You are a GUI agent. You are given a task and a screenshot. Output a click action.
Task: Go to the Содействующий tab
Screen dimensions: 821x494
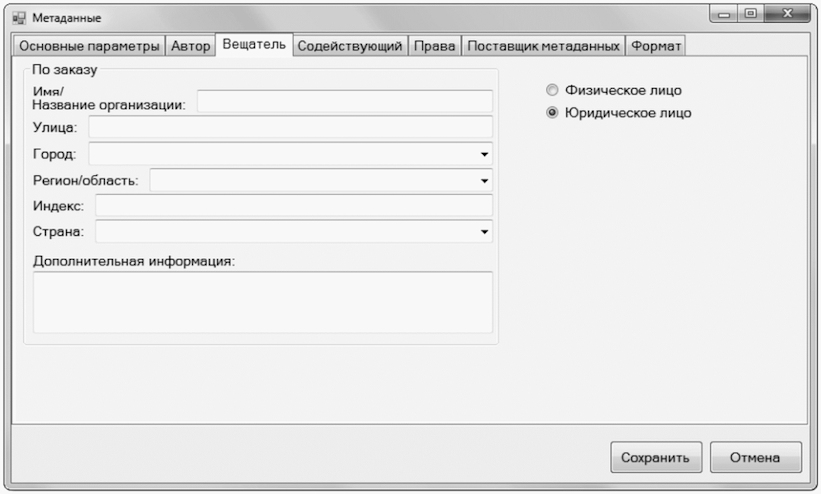point(350,46)
